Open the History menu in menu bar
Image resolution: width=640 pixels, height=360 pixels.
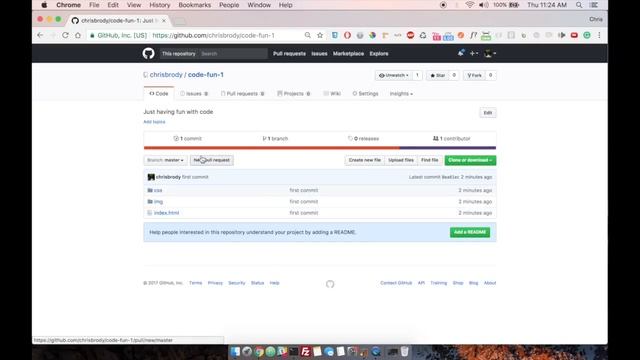click(160, 5)
